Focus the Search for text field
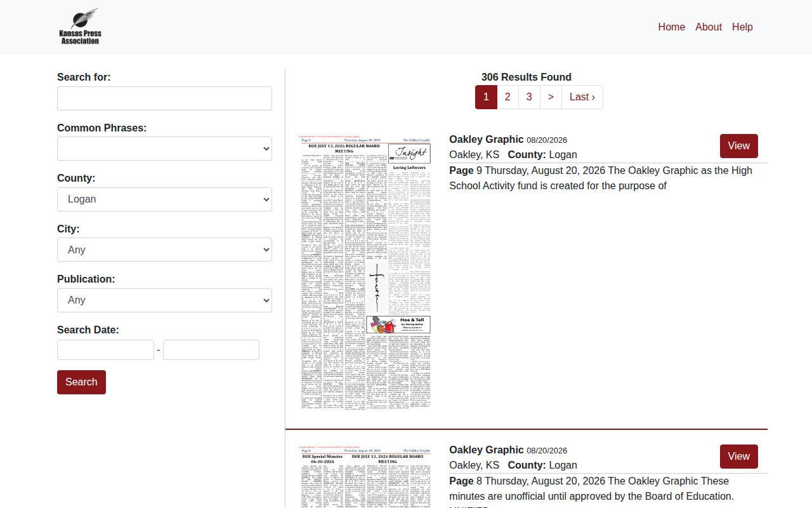 (x=164, y=98)
